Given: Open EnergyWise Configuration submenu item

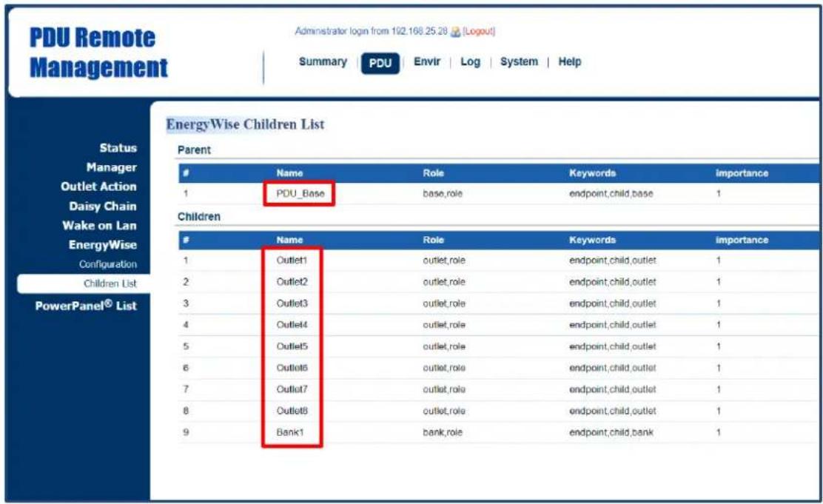Looking at the screenshot, I should pyautogui.click(x=107, y=265).
